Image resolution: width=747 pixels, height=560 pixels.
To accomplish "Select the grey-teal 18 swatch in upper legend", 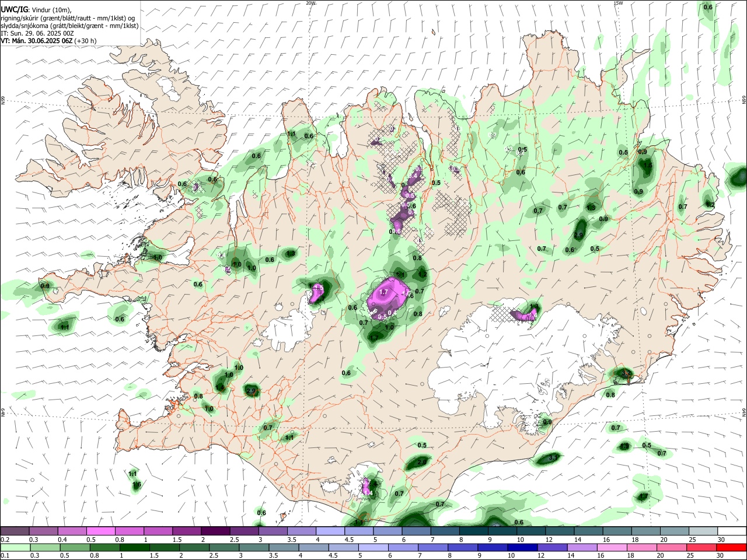I will pyautogui.click(x=647, y=531).
